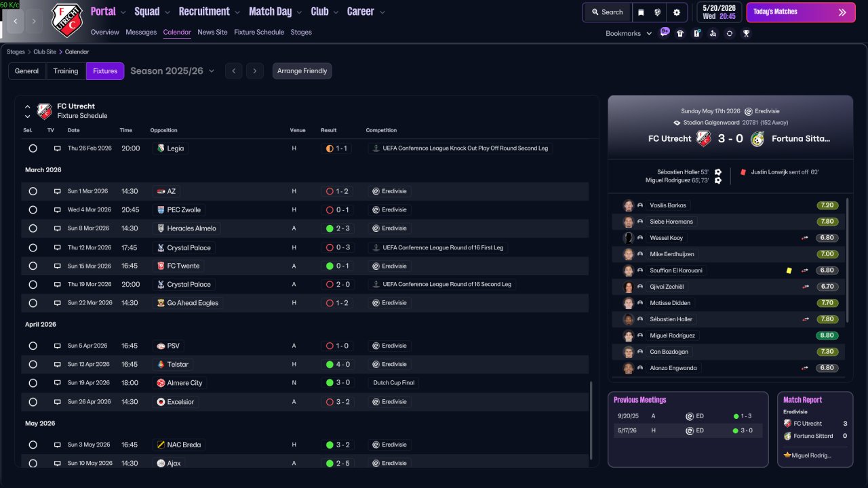Click Miguel Rodríguez's 8.80 rating badge
The height and width of the screenshot is (488, 868).
[x=827, y=335]
